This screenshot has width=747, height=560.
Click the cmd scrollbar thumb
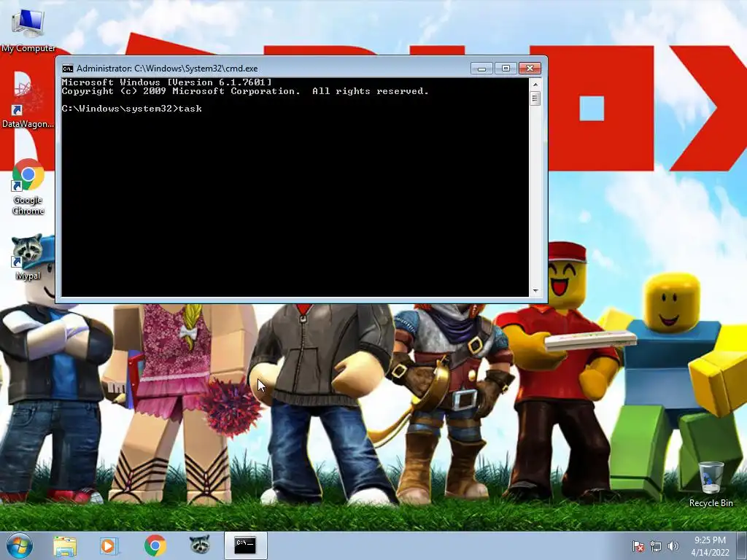[535, 98]
